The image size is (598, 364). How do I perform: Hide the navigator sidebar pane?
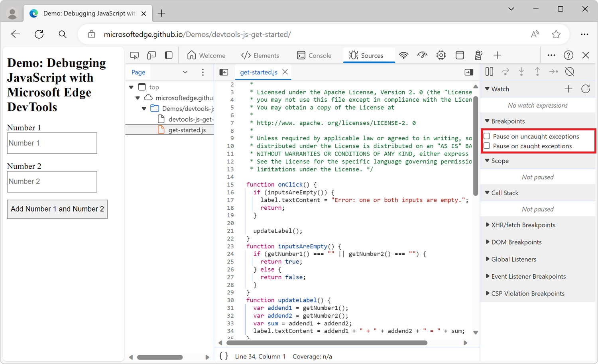pos(224,72)
